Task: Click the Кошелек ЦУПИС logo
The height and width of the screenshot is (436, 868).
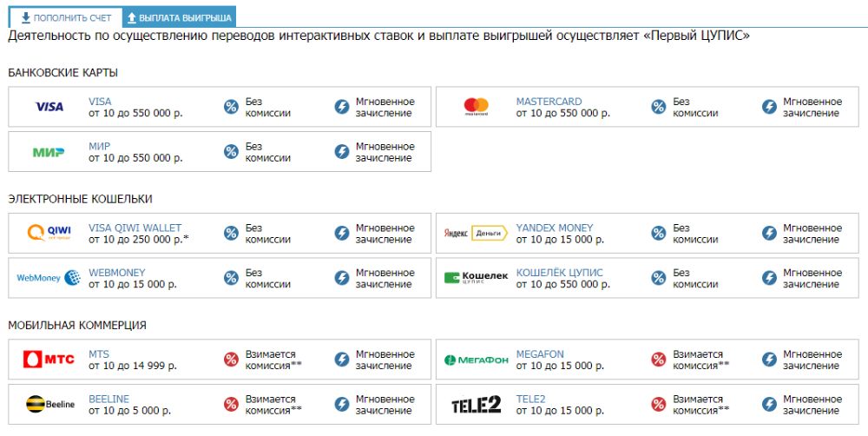Action: point(476,278)
